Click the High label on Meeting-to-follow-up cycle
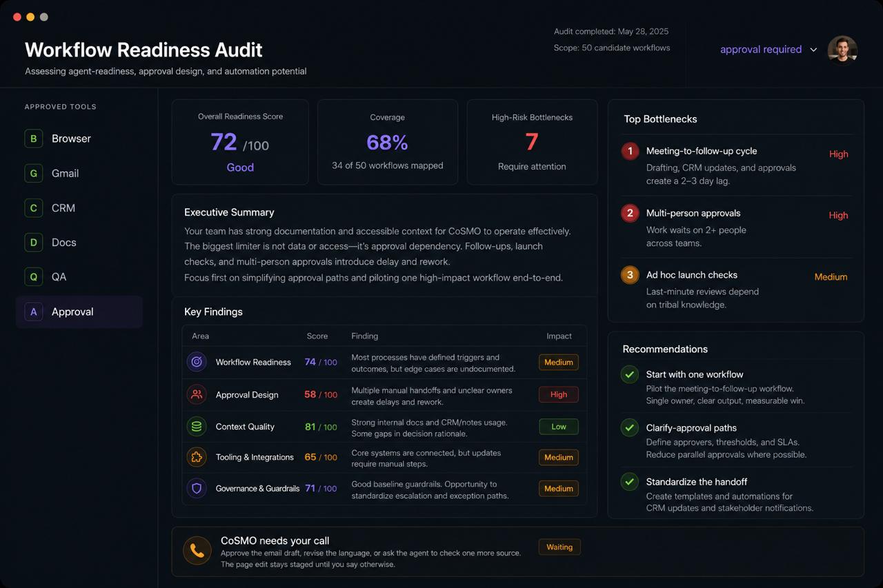This screenshot has width=883, height=588. click(839, 154)
